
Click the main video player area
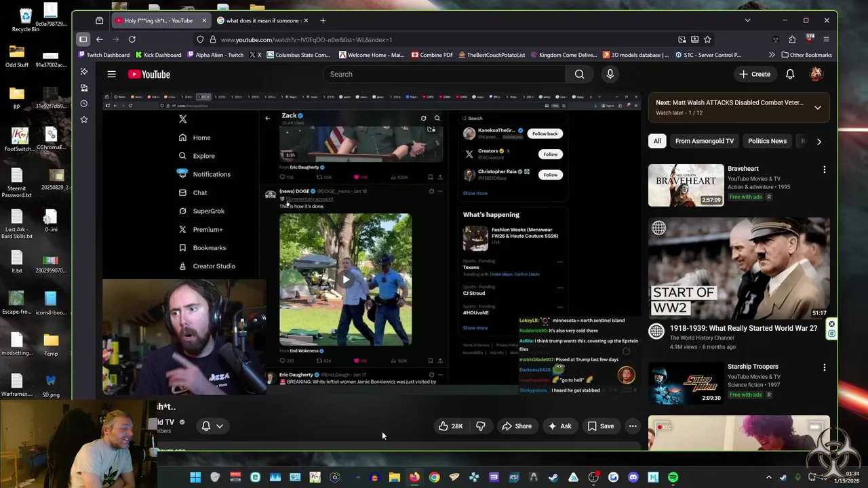(x=372, y=244)
